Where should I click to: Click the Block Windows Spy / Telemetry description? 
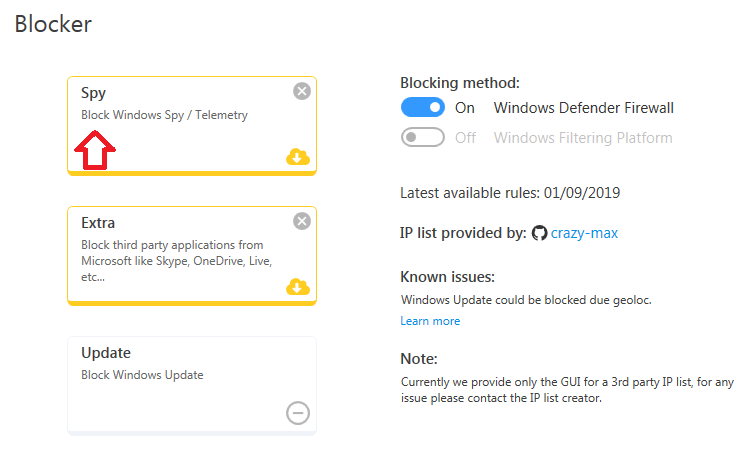point(164,115)
